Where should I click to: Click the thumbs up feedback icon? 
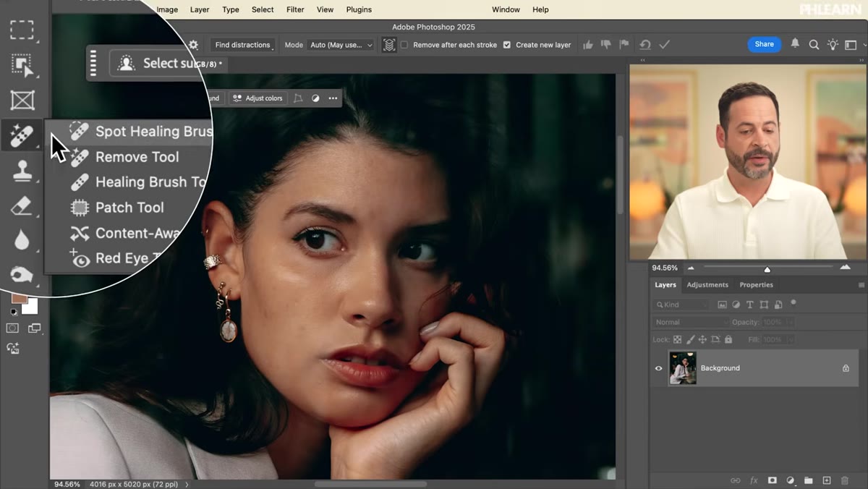(588, 45)
